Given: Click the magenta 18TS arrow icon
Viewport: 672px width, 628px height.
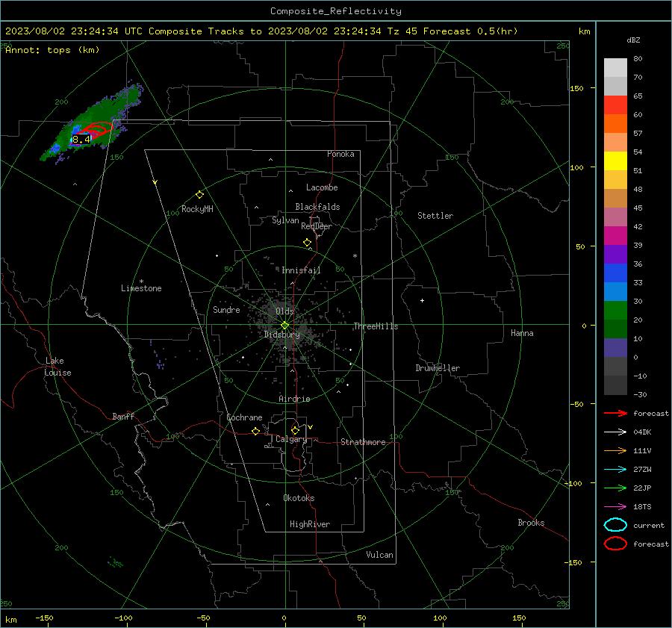Looking at the screenshot, I should coord(615,506).
